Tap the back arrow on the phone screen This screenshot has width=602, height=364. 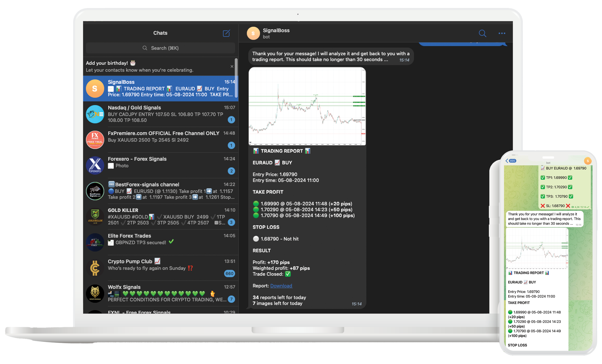[x=507, y=161]
